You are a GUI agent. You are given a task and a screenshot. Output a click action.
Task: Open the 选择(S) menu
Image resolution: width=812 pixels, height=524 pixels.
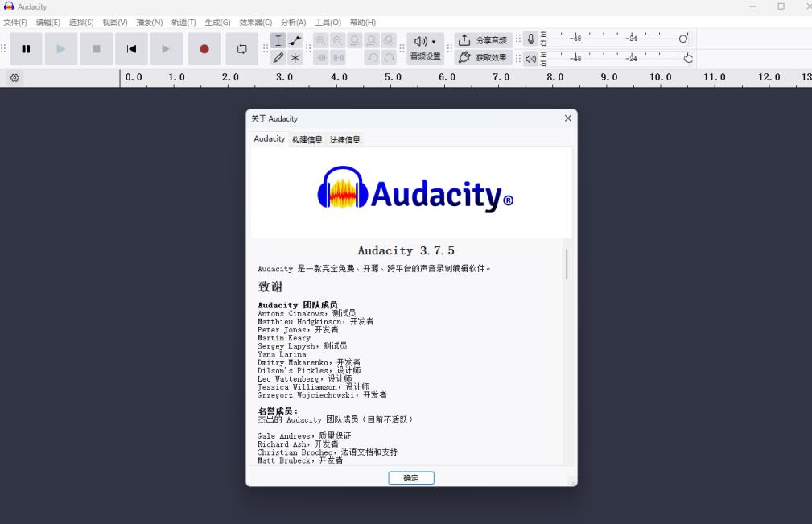point(81,23)
